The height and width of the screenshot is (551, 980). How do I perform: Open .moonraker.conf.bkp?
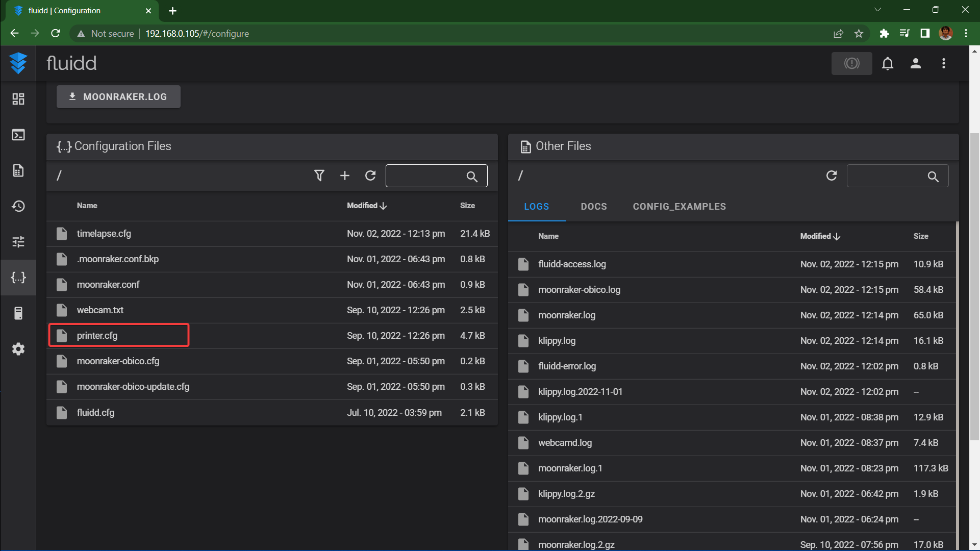click(272, 259)
